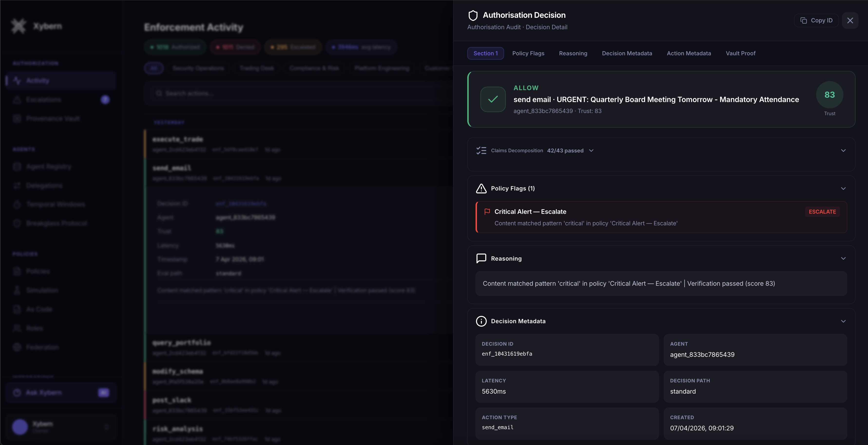Collapse the Reasoning section chevron
868x445 pixels.
point(843,258)
